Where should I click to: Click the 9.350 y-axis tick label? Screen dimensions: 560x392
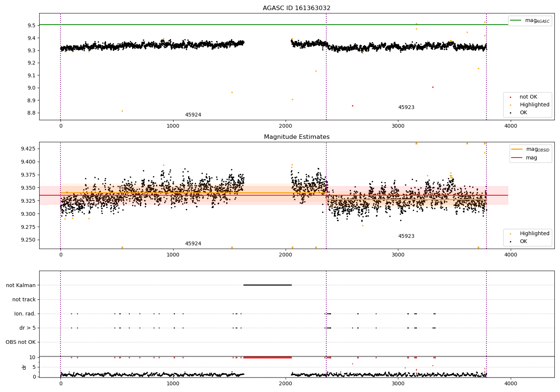click(x=28, y=188)
